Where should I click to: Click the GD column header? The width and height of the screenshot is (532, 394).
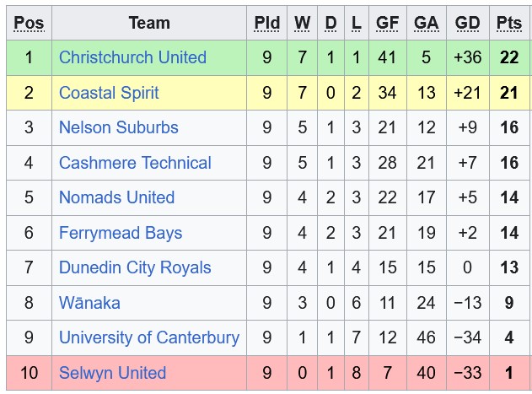[467, 23]
